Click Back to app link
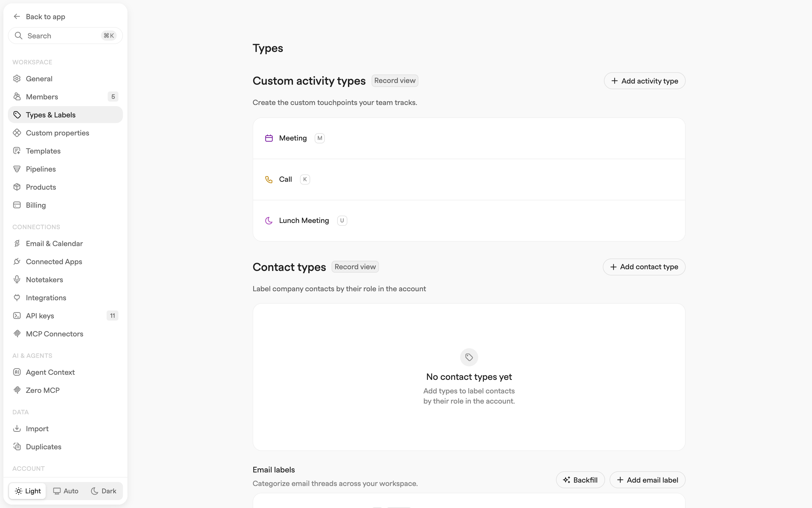Screen dimensions: 812x508 pyautogui.click(x=39, y=16)
